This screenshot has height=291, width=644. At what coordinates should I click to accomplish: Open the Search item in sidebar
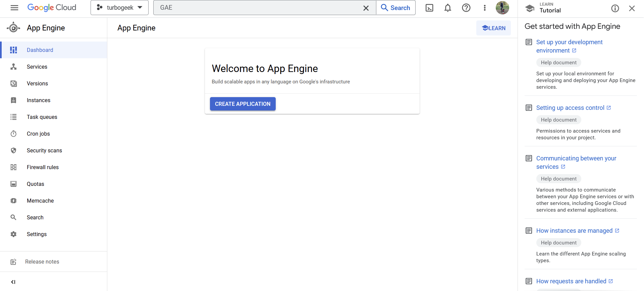coord(54,217)
